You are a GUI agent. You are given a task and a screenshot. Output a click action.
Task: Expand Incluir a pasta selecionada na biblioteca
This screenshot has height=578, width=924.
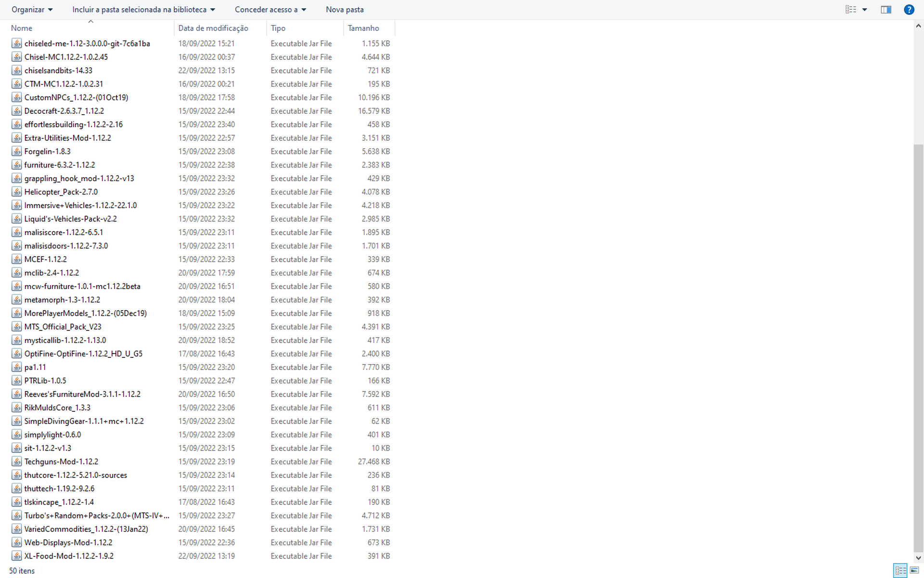[x=143, y=10]
